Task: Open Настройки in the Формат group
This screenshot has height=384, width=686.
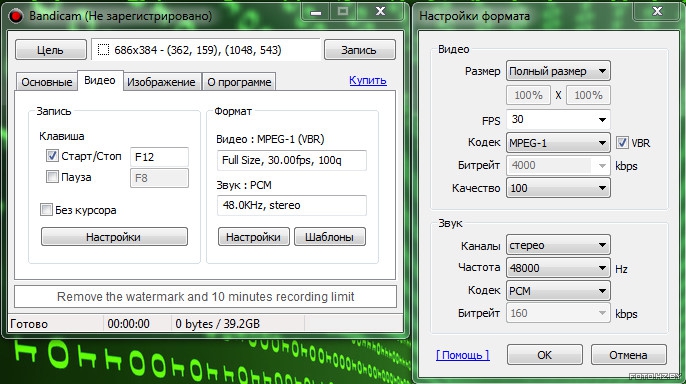Action: point(254,237)
